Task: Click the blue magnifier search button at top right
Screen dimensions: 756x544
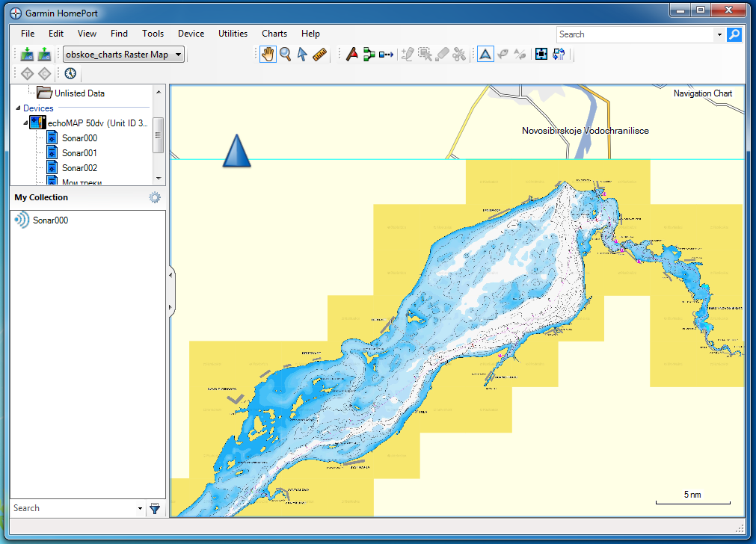Action: pos(734,34)
